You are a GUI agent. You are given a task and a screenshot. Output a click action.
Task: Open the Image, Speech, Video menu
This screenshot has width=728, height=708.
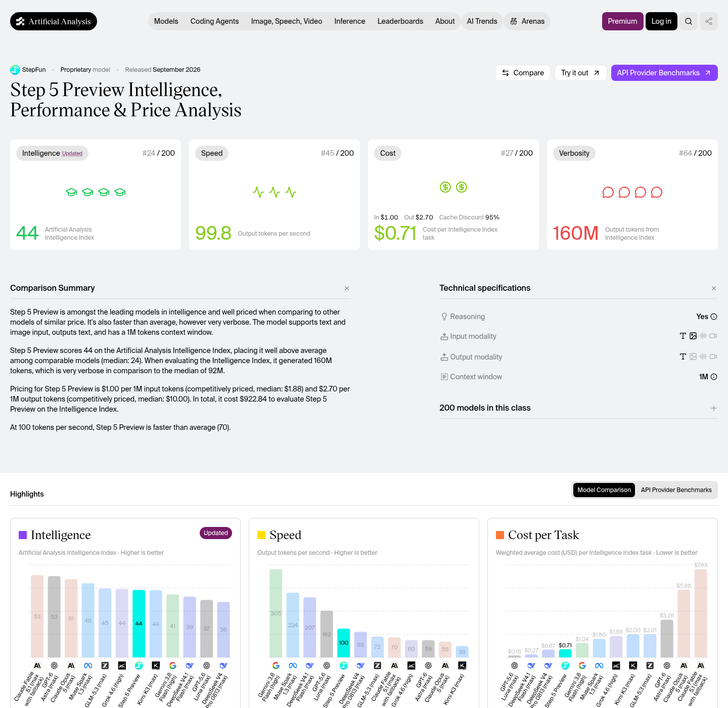click(287, 21)
